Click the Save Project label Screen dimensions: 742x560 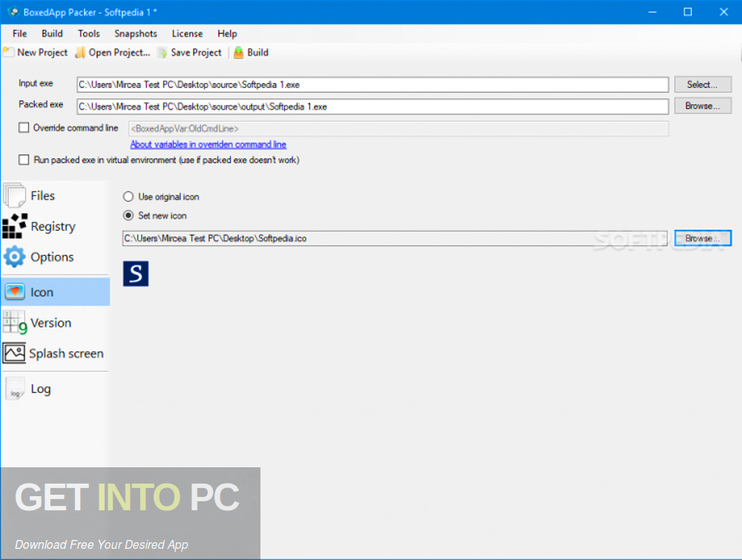click(196, 53)
